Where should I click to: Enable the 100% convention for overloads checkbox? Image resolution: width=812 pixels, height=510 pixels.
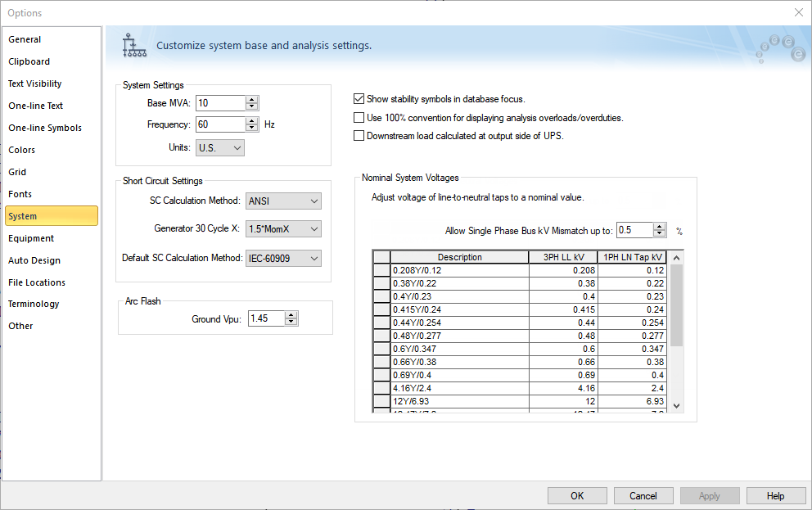click(x=359, y=118)
